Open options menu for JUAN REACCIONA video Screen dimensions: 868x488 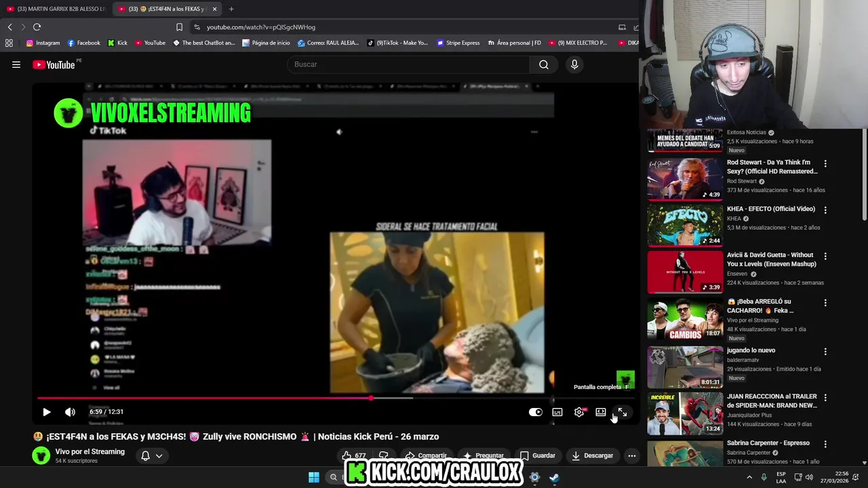point(825,397)
